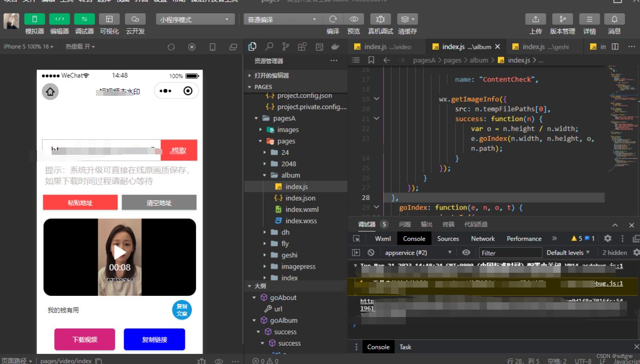Open Default levels log filter dropdown
The image size is (640, 364).
pos(568,252)
